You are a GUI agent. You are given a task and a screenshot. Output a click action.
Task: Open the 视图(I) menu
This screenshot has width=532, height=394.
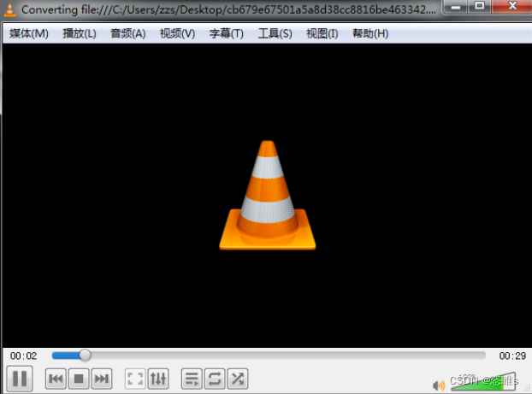[322, 33]
